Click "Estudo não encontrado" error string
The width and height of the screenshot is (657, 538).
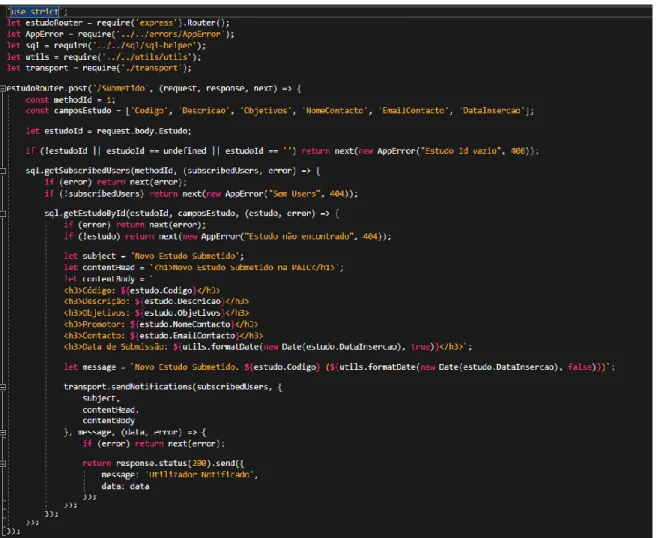[300, 237]
